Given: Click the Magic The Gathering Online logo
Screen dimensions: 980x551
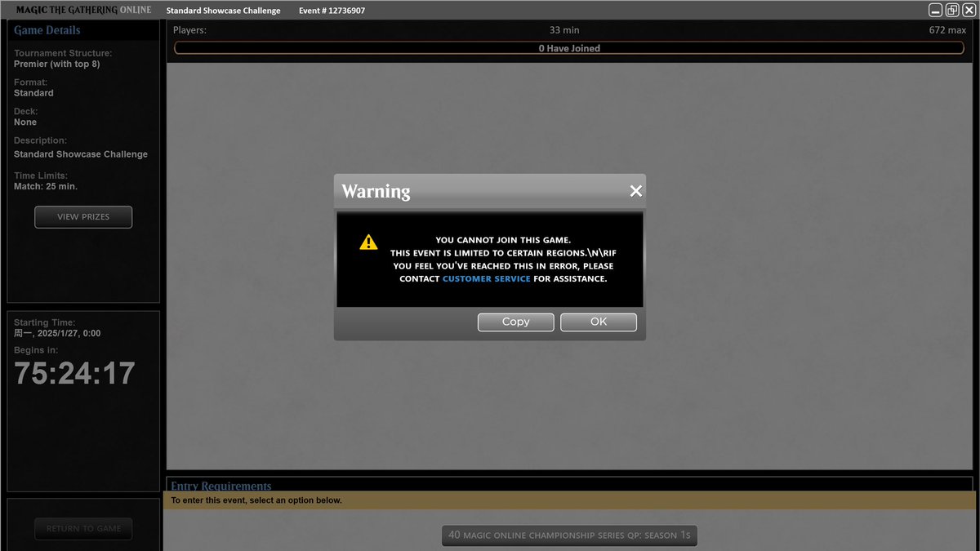Looking at the screenshot, I should coord(84,10).
